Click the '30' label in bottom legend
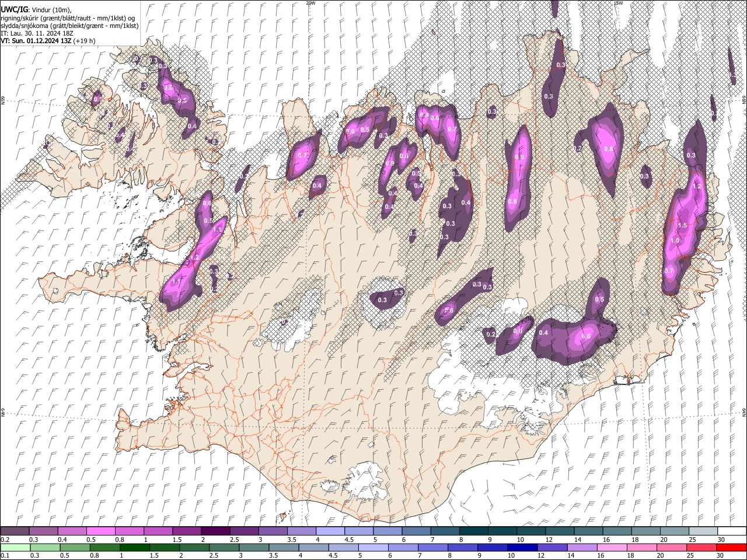 tap(720, 556)
